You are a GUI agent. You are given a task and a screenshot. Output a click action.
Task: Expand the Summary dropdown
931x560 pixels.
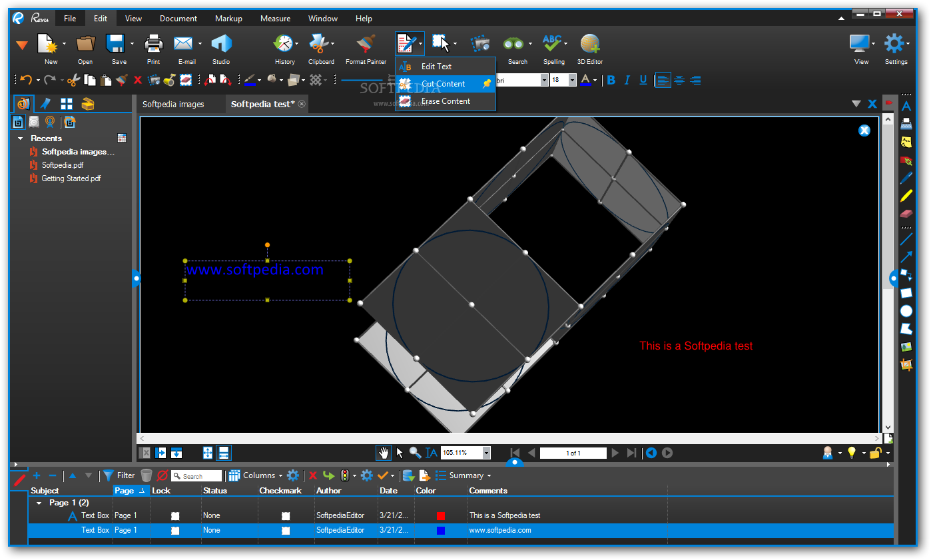[489, 475]
